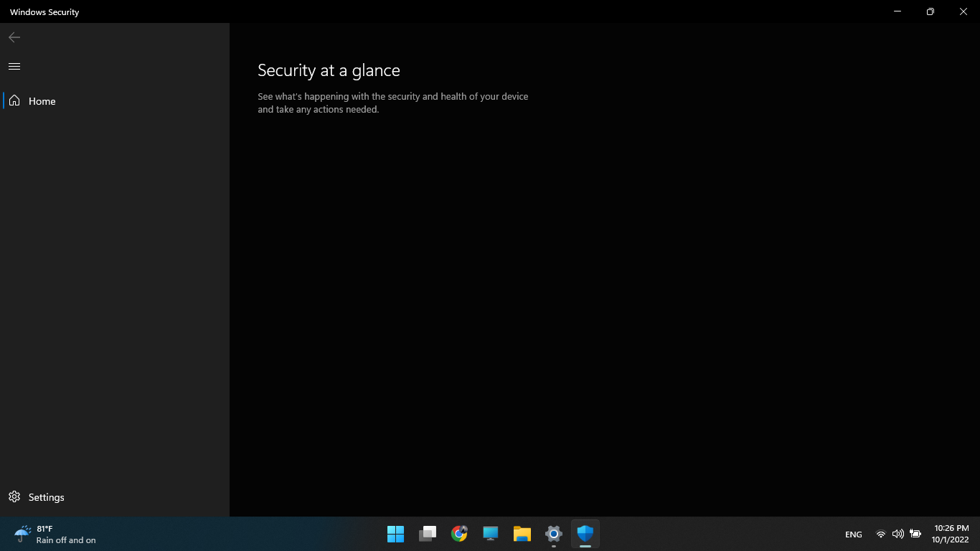Open the clock showing 10:26 PM
The image size is (980, 551).
pos(951,534)
